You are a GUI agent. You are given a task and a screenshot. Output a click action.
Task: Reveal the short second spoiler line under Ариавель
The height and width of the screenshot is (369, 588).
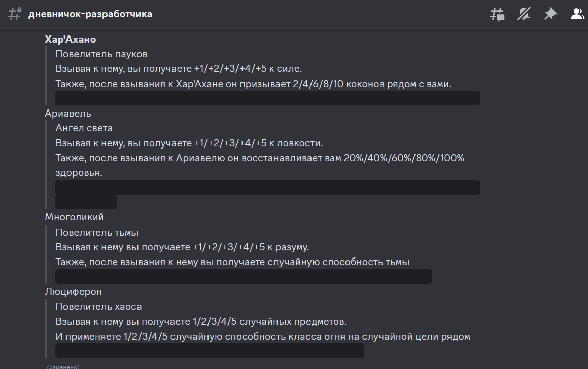[86, 202]
